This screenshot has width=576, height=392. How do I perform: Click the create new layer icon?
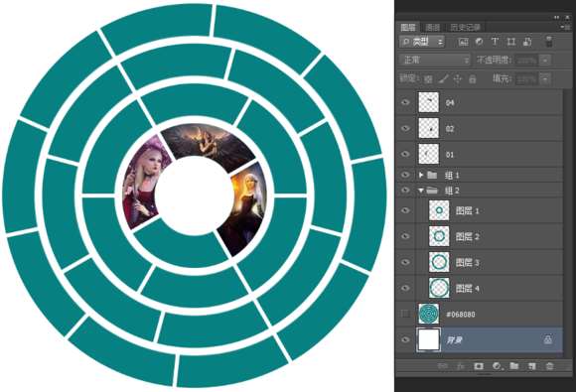(x=532, y=366)
